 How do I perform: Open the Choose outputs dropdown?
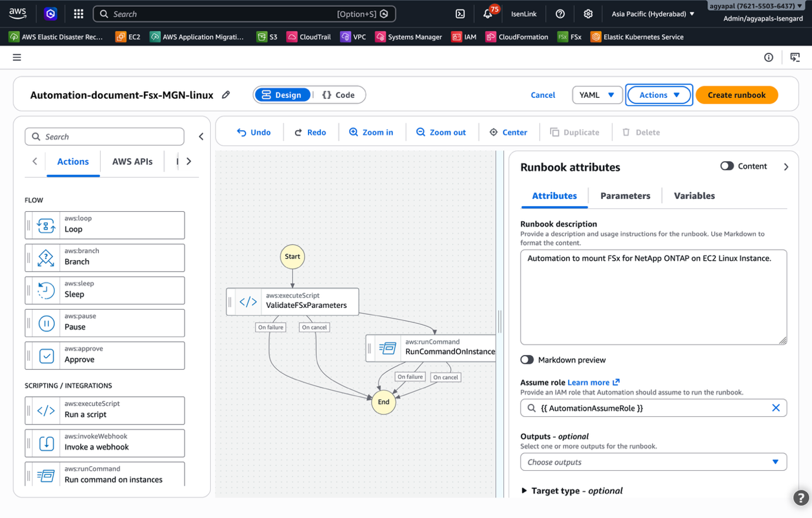click(654, 462)
